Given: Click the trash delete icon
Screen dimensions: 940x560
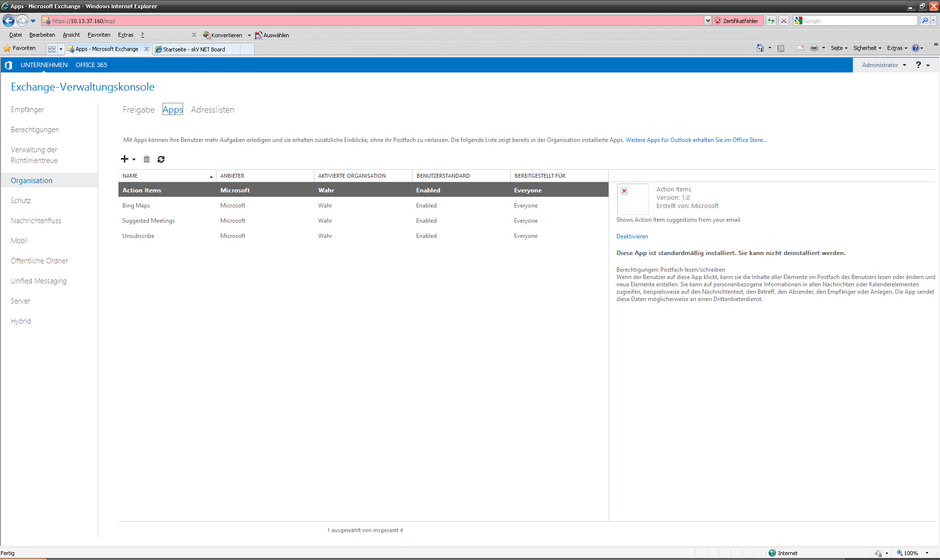Looking at the screenshot, I should [x=146, y=159].
